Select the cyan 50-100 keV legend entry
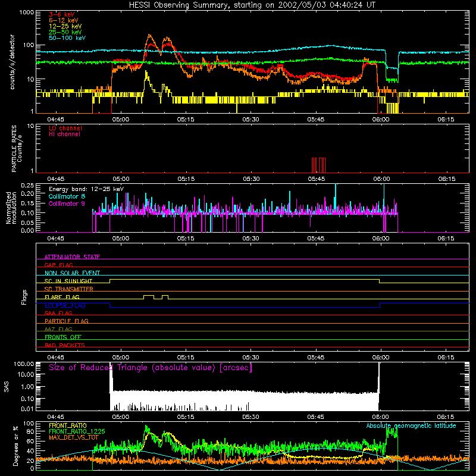 tap(67, 38)
